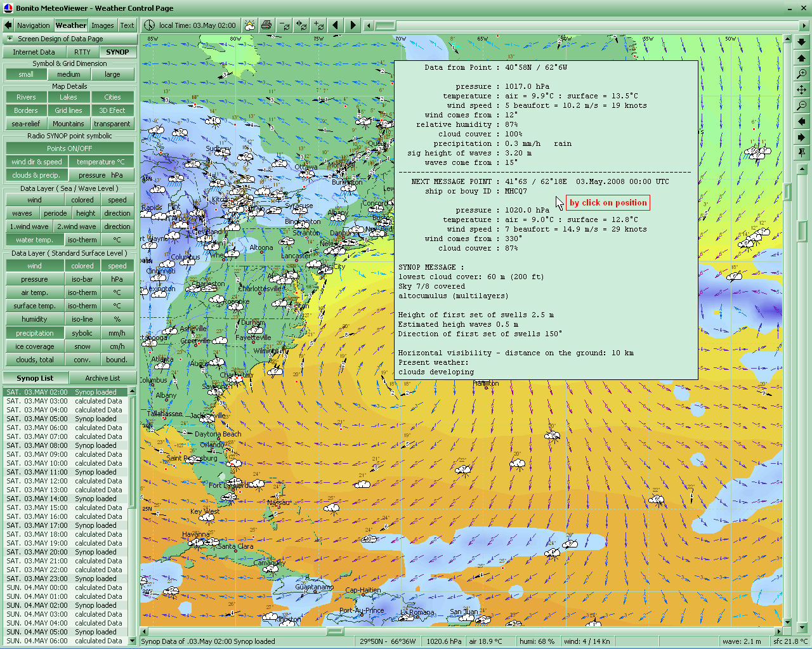812x649 pixels.
Task: Open the Archive List tab
Action: click(x=102, y=378)
